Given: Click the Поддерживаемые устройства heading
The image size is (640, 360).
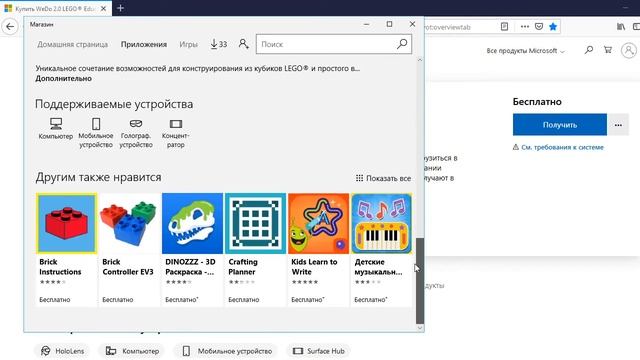Looking at the screenshot, I should coord(114,104).
